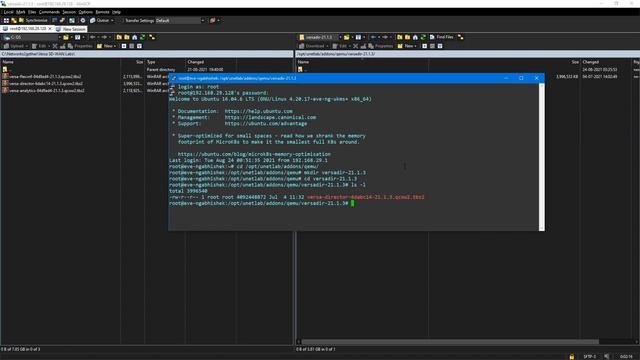The width and height of the screenshot is (640, 360).
Task: Click the local panel Edit button
Action: (39, 46)
